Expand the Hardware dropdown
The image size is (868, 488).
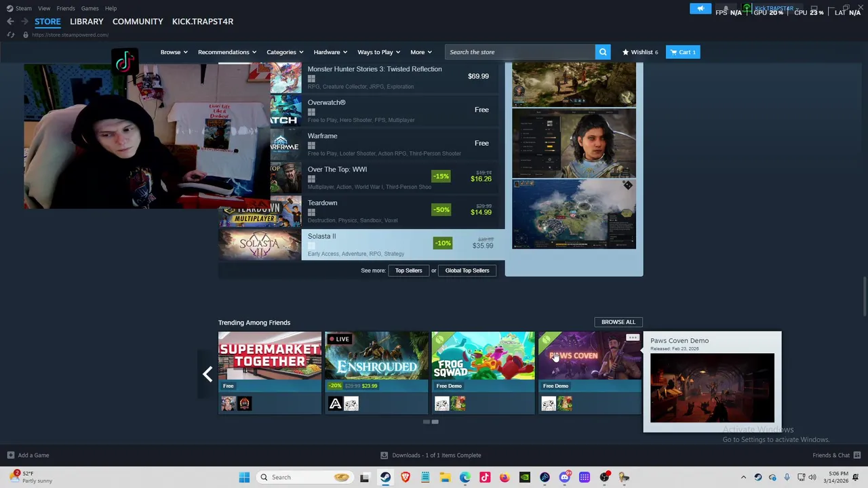330,52
